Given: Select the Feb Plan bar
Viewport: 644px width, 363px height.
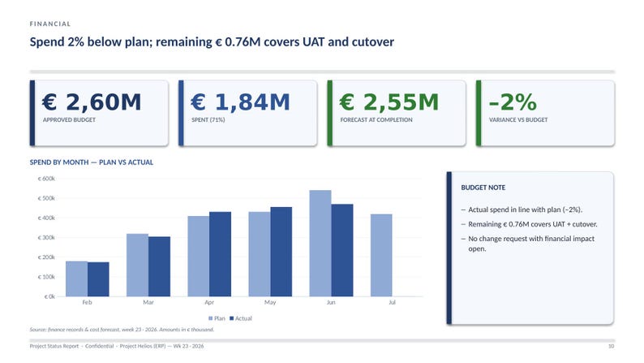Looking at the screenshot, I should [x=76, y=279].
